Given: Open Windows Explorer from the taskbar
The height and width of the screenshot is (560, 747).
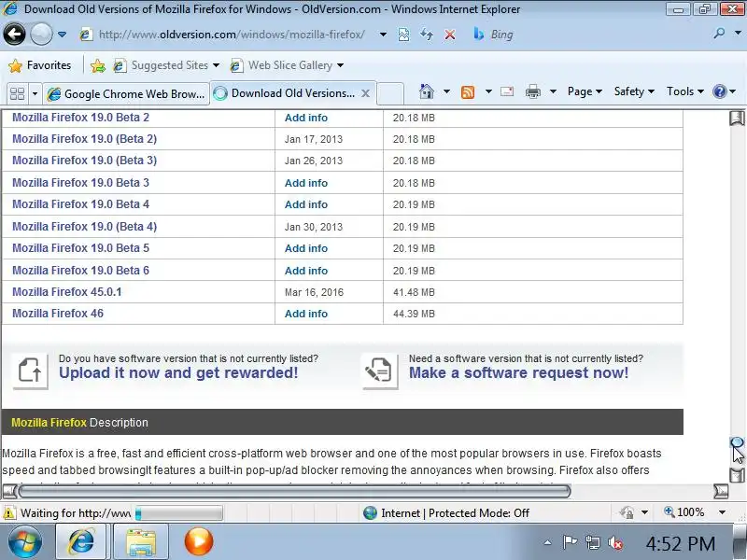Looking at the screenshot, I should (x=141, y=542).
